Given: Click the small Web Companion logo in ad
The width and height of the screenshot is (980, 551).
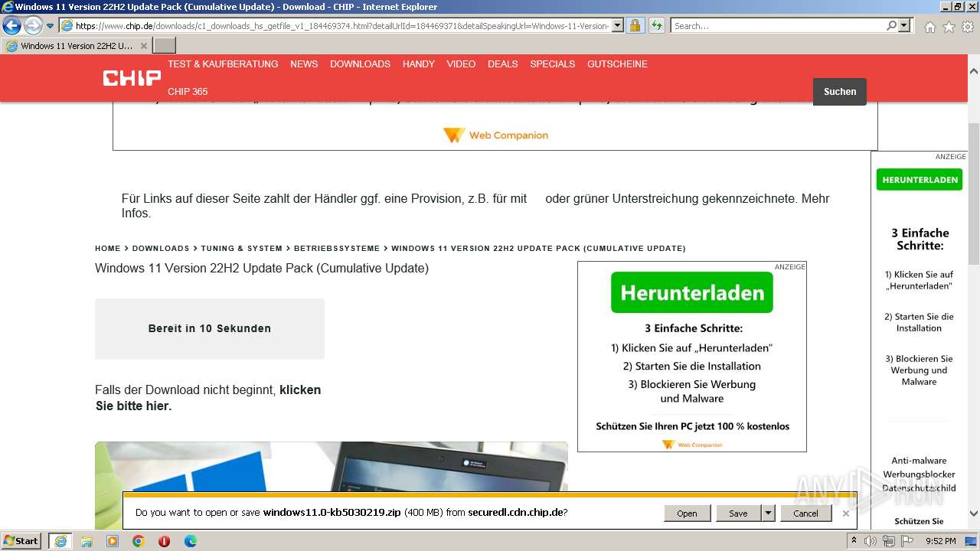Looking at the screenshot, I should pyautogui.click(x=692, y=445).
